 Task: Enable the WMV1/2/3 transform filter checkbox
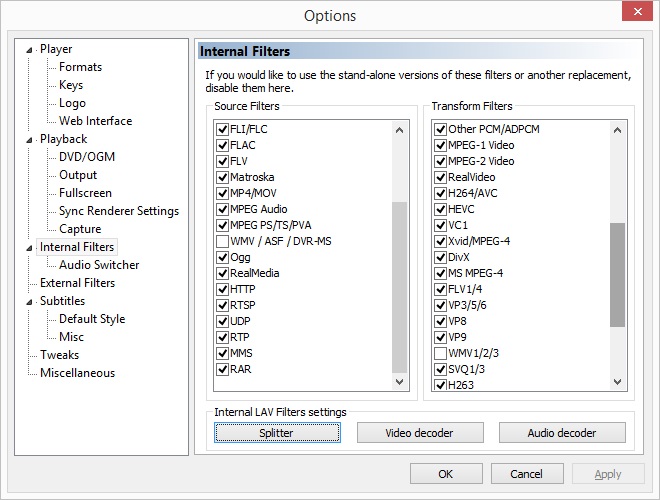(x=440, y=353)
